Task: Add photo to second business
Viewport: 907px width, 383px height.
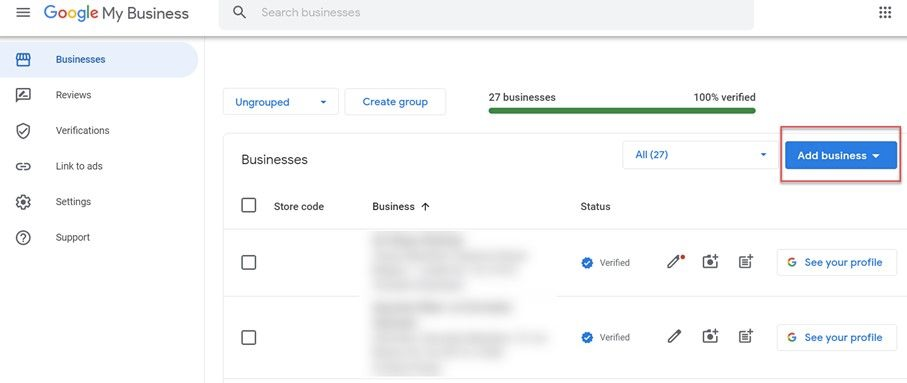Action: point(710,337)
